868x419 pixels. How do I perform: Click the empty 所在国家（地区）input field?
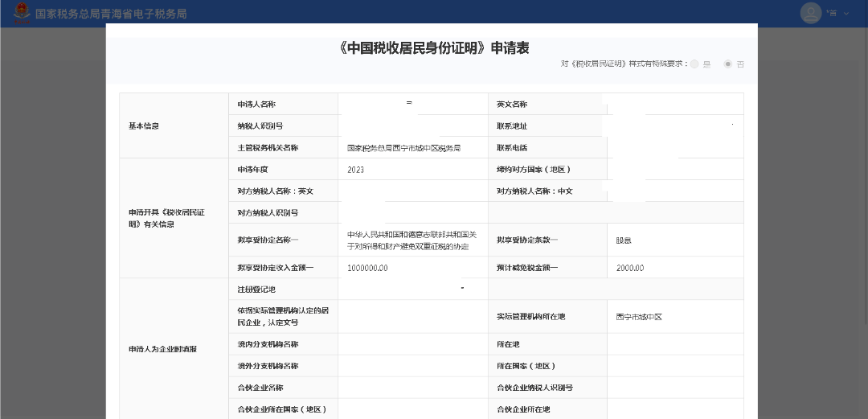pos(675,366)
